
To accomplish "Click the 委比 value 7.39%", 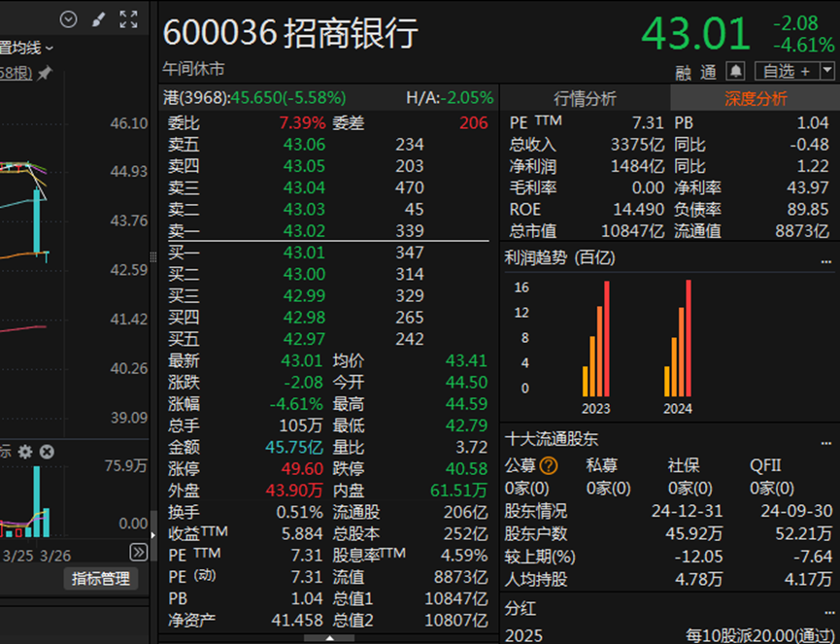I will 302,123.
